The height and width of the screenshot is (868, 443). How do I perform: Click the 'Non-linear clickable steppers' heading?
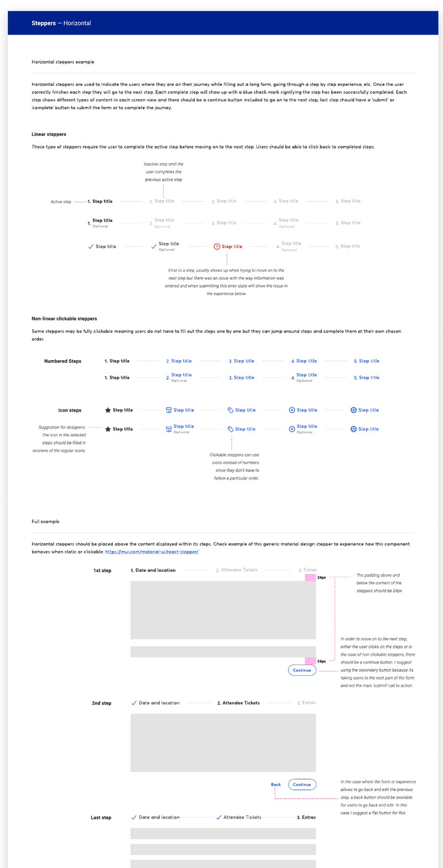[x=64, y=319]
